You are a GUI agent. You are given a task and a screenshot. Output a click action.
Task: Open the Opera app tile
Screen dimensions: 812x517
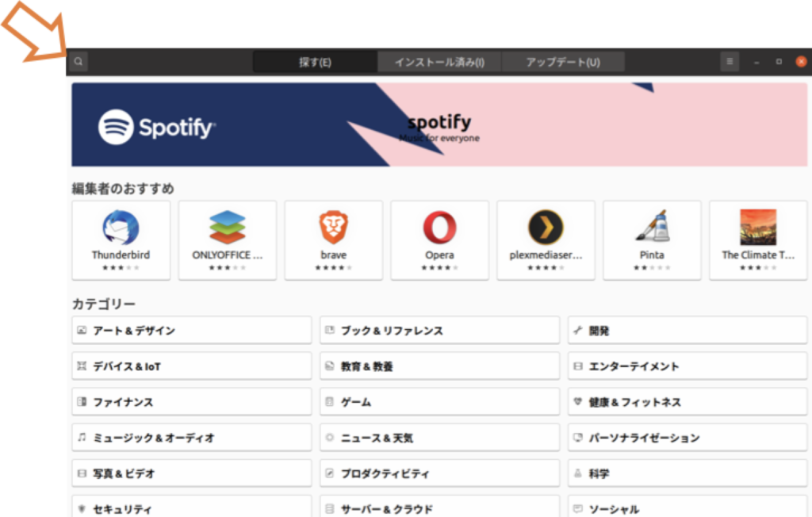click(x=439, y=240)
